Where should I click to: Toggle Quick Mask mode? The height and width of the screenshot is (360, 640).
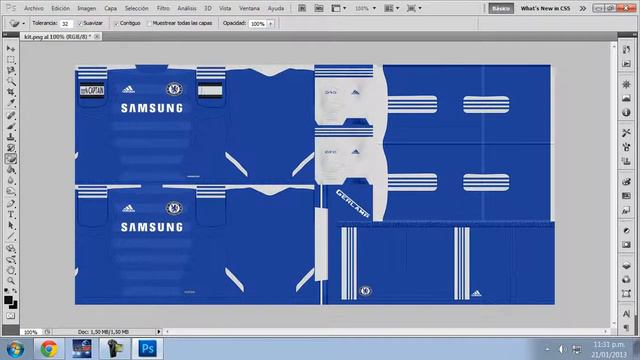(x=11, y=316)
